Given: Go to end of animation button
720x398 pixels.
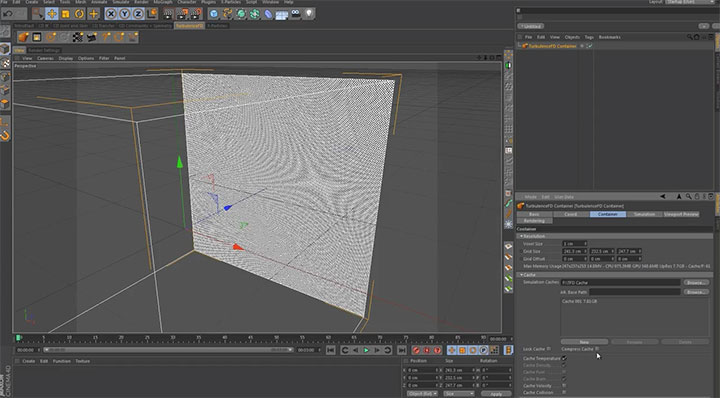Looking at the screenshot, I should click(402, 350).
